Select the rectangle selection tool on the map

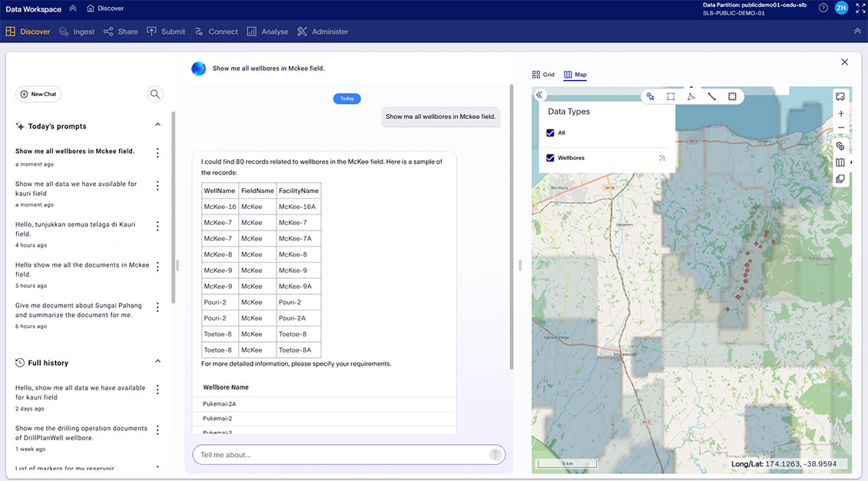click(671, 96)
